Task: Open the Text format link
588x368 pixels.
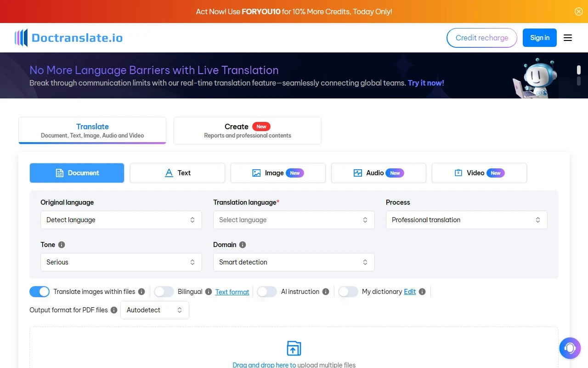Action: 232,292
